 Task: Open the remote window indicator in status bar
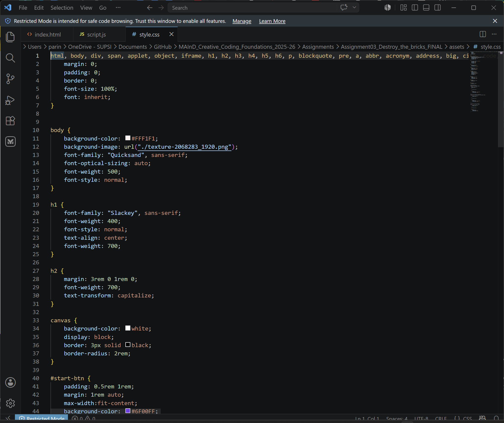8,419
